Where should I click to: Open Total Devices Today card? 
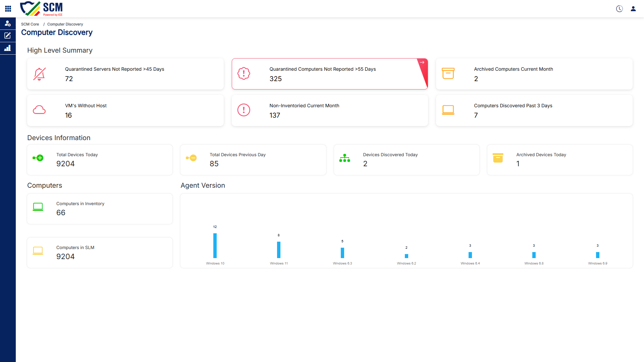[100, 160]
